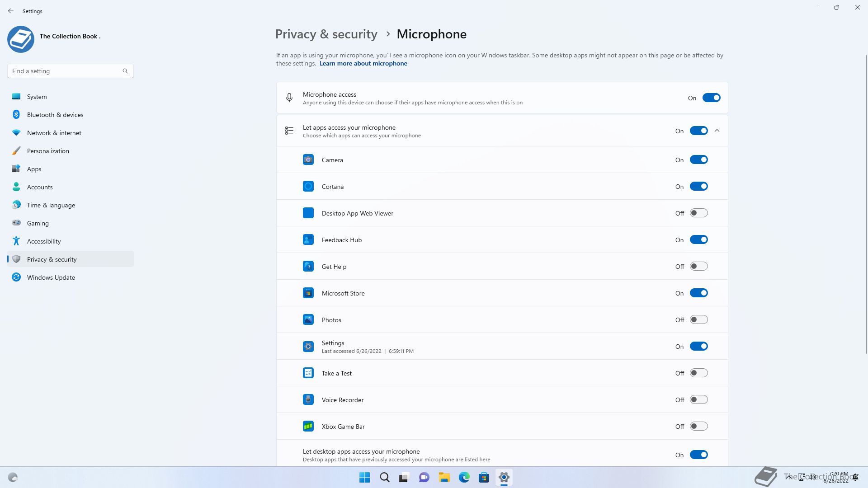
Task: Click the Find a setting search box
Action: [71, 71]
